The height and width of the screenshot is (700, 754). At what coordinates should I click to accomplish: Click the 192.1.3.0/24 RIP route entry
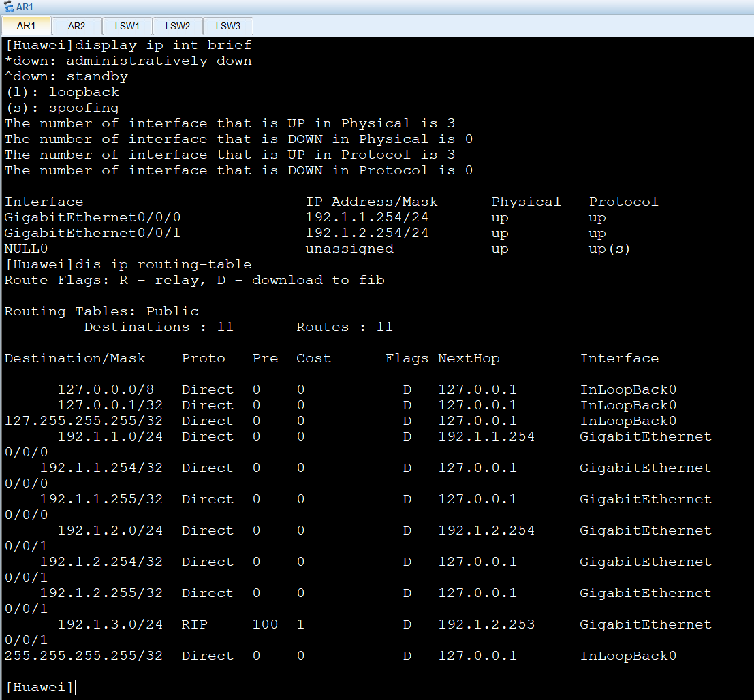click(110, 624)
